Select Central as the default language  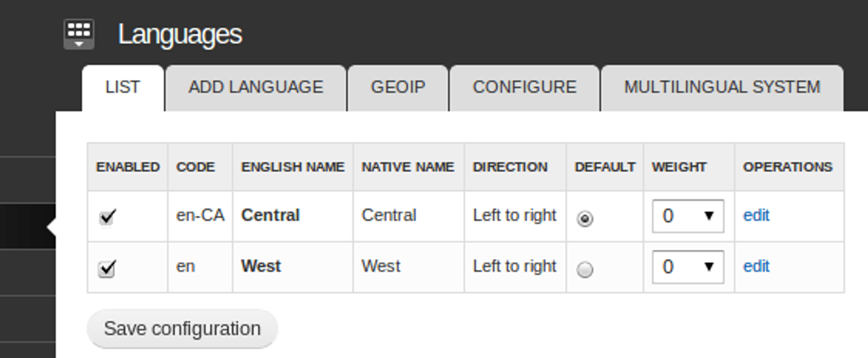(584, 219)
